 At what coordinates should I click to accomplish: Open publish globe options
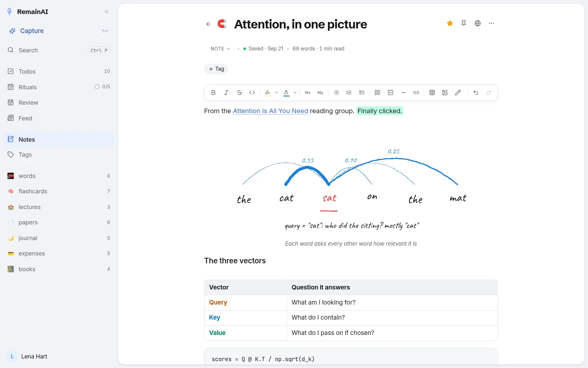pyautogui.click(x=478, y=23)
